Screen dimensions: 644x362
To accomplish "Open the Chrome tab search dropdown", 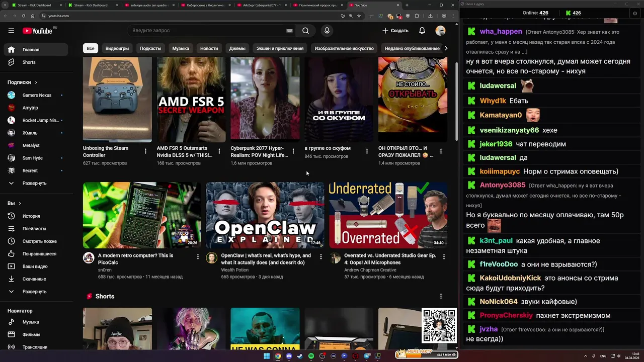I will [6, 5].
